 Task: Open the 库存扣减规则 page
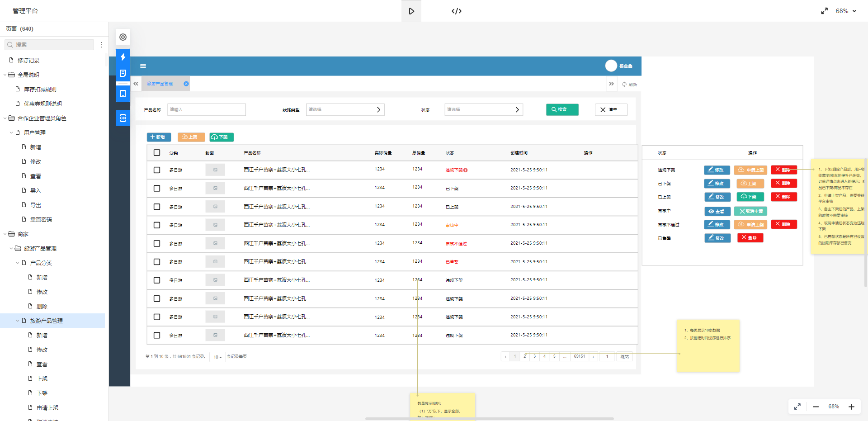[40, 90]
